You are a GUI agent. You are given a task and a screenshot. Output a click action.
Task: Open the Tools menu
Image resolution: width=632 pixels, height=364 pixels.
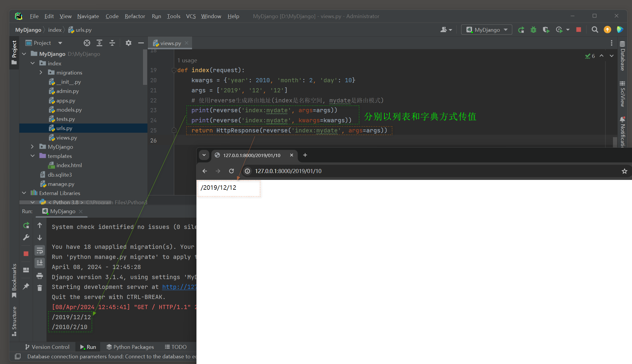tap(174, 16)
